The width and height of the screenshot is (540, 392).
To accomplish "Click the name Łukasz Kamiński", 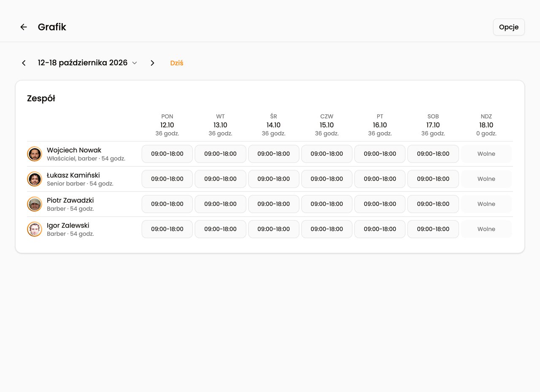I will [x=73, y=175].
